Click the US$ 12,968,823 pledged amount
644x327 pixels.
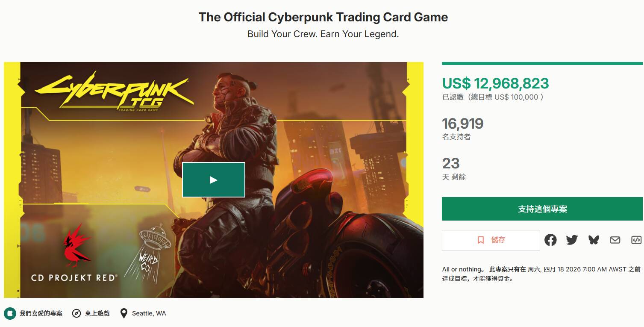tap(495, 83)
